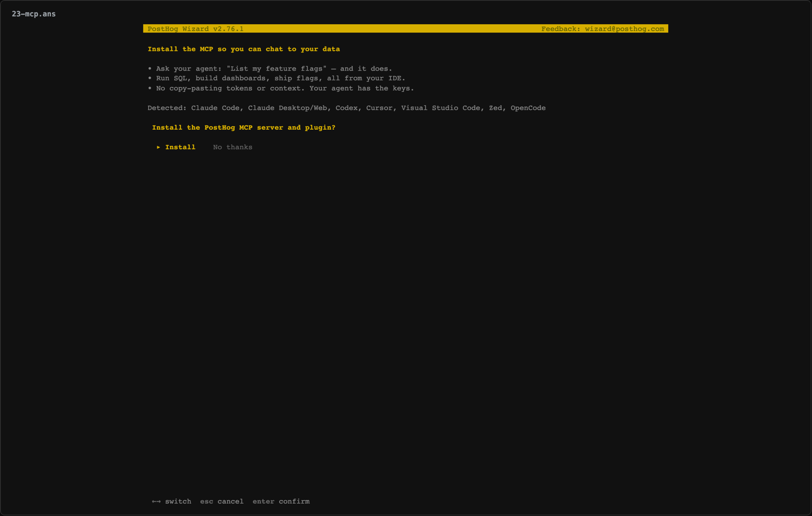Click the esc cancel hint
Viewport: 812px width, 516px height.
click(x=222, y=501)
